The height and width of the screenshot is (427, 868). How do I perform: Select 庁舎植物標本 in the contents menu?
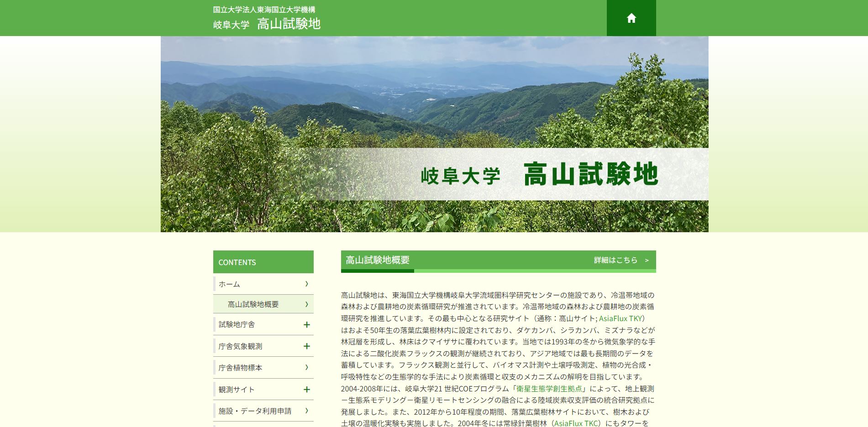click(x=240, y=368)
